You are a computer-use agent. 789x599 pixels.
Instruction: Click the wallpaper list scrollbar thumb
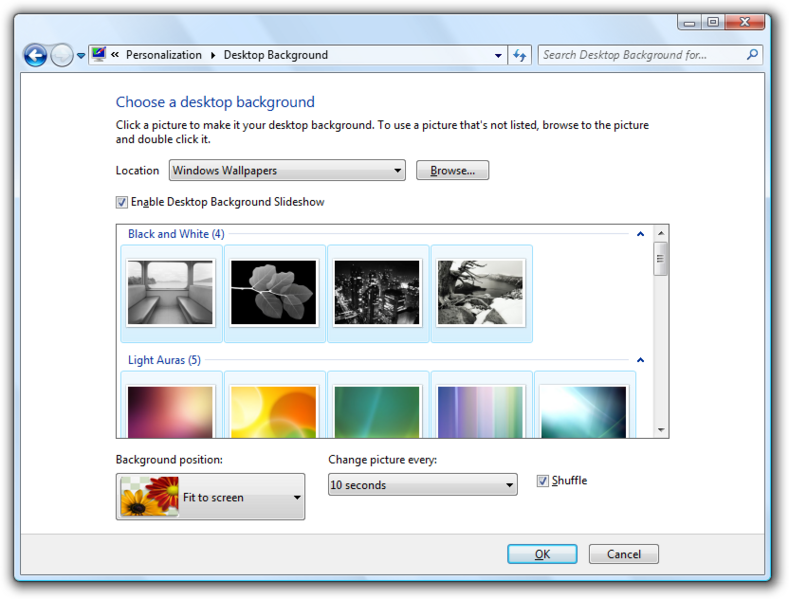pyautogui.click(x=661, y=259)
